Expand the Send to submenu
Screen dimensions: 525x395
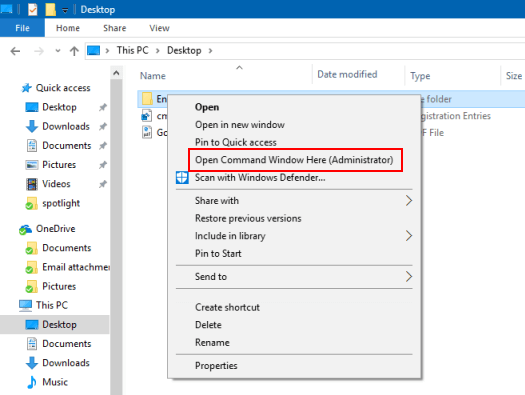tap(294, 277)
